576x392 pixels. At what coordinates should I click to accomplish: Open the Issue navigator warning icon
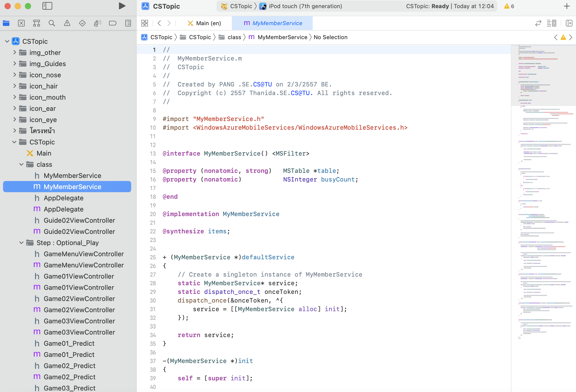(x=67, y=23)
